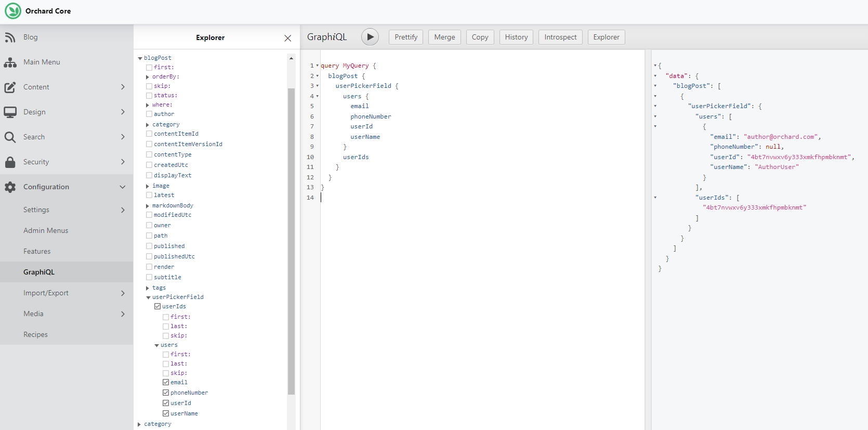This screenshot has height=430, width=868.
Task: Click the Merge button
Action: click(444, 37)
